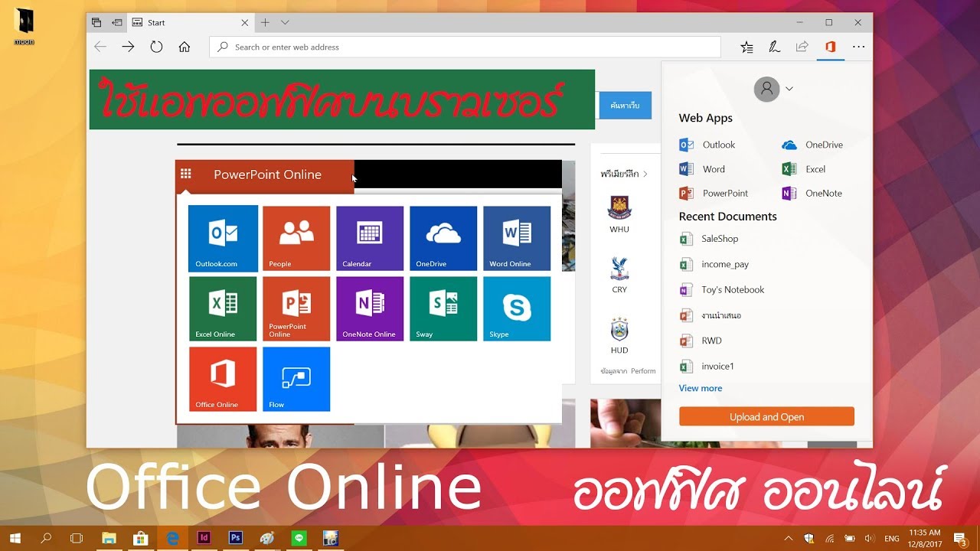The image size is (980, 551).
Task: Open the PowerPoint Online tile
Action: pos(296,308)
